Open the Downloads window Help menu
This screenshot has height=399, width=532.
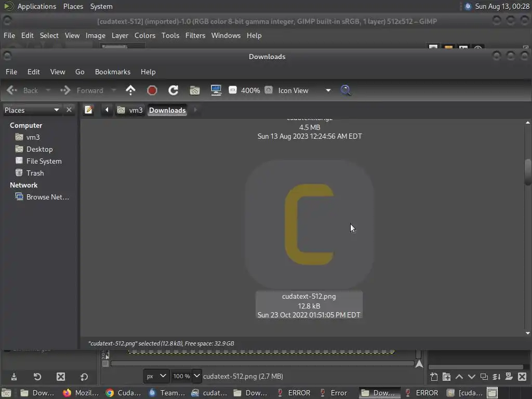[x=148, y=72]
